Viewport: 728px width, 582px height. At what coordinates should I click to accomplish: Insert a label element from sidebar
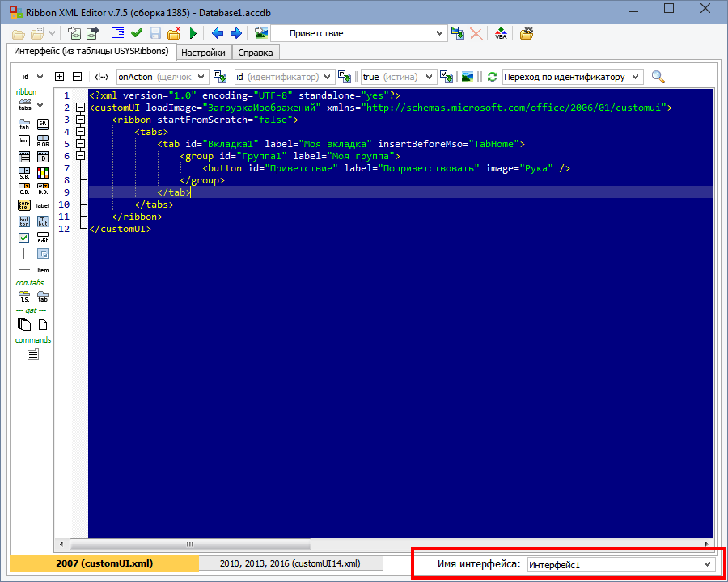[x=43, y=205]
